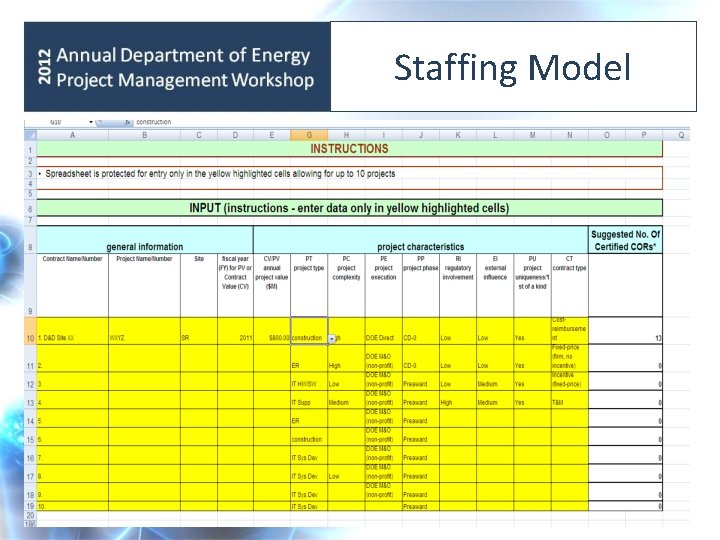Select column E header

[x=272, y=135]
